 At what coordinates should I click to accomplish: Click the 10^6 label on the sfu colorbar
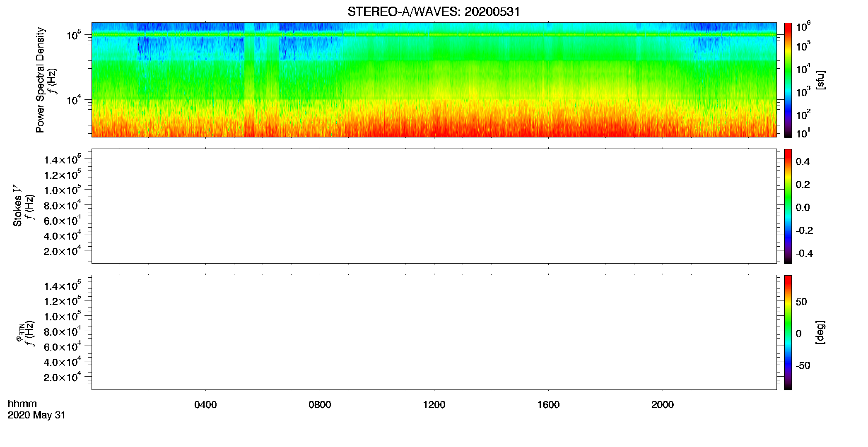(x=803, y=26)
